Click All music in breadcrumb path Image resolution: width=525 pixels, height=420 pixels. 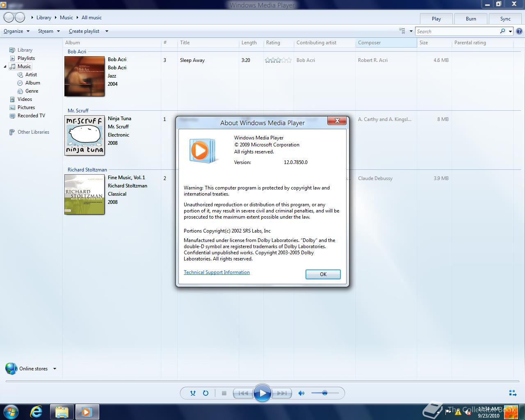coord(91,18)
